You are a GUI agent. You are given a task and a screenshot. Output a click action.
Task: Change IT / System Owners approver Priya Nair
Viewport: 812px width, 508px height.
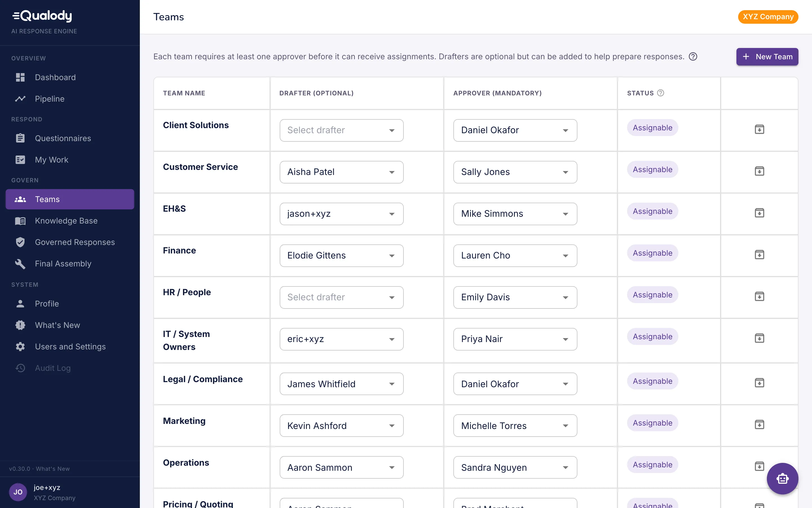coord(515,339)
